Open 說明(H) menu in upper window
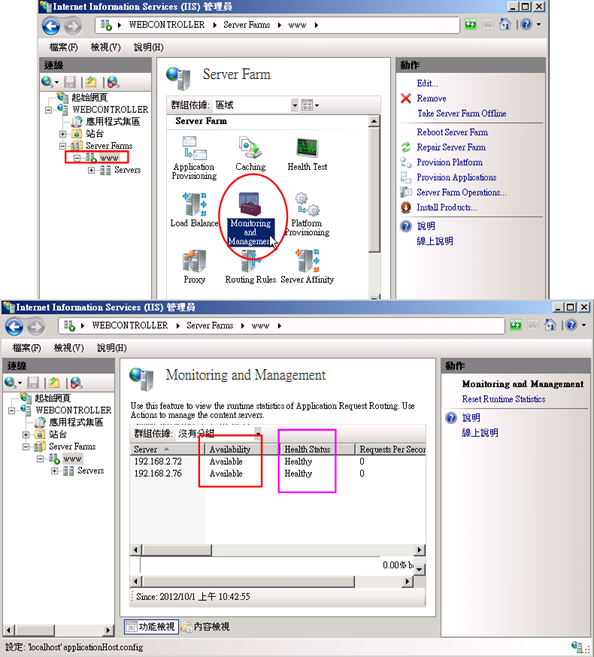This screenshot has height=657, width=594. (x=148, y=47)
